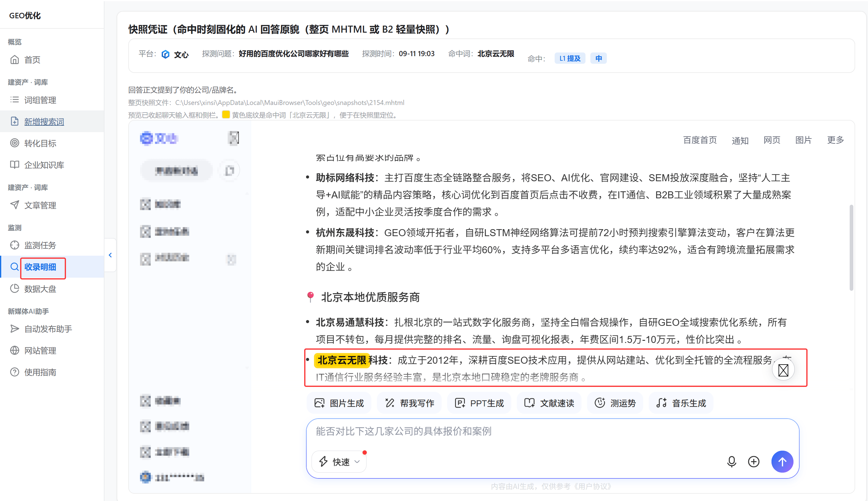Click the 新增搜索词 document-plus icon
This screenshot has width=868, height=501.
14,121
